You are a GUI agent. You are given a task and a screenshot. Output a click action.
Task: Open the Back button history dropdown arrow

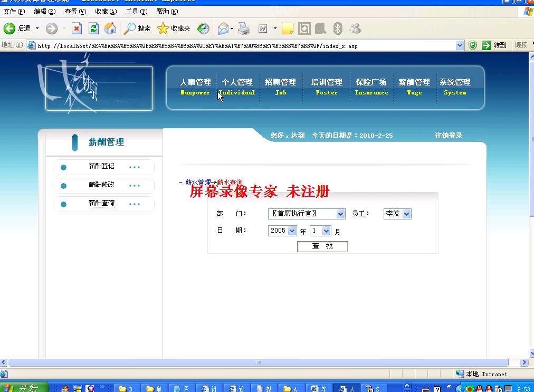(x=37, y=28)
